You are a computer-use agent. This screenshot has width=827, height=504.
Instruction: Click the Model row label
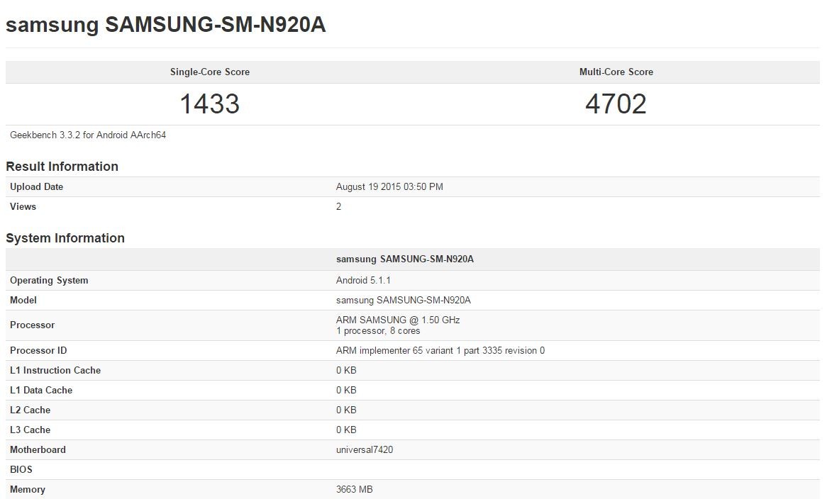[23, 300]
